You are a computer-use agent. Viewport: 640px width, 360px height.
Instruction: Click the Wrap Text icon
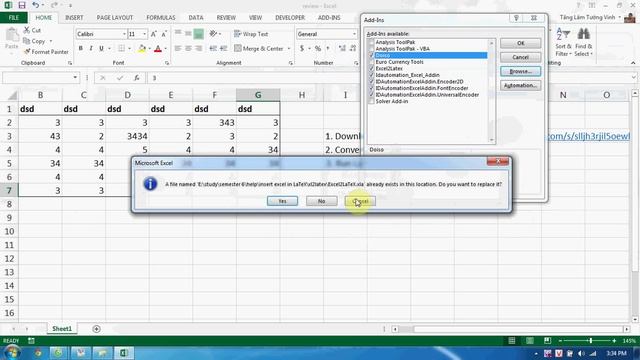238,34
